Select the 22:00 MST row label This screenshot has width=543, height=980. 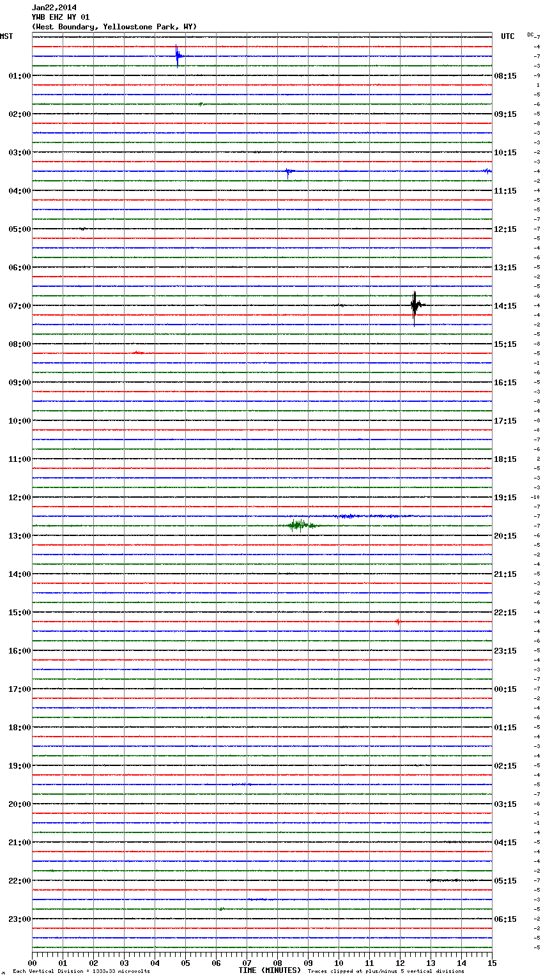[x=19, y=881]
